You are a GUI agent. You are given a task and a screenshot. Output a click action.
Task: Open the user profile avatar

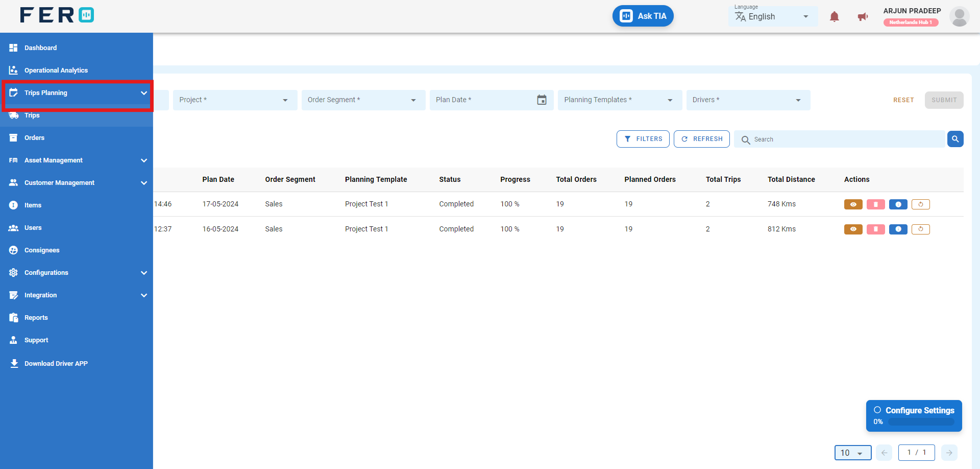tap(959, 17)
